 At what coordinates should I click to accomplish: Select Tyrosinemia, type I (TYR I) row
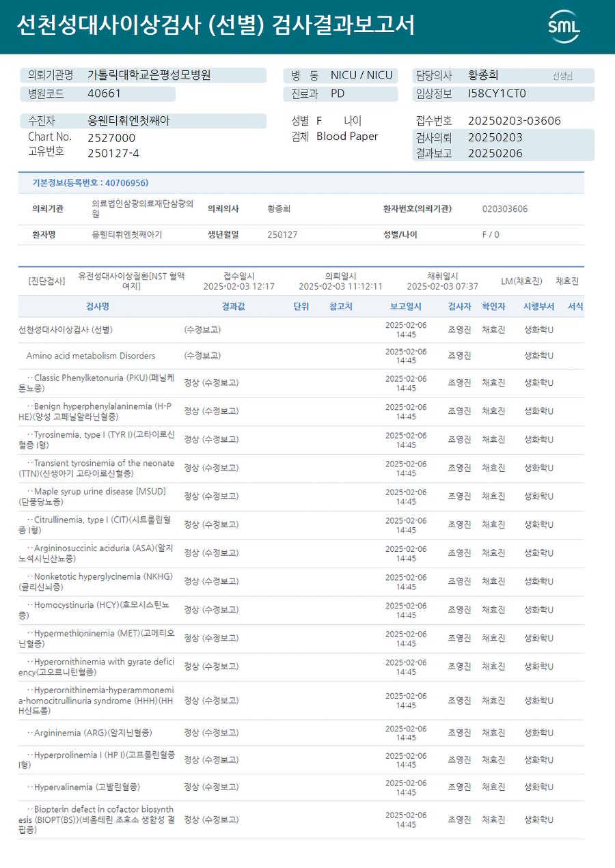pyautogui.click(x=301, y=440)
